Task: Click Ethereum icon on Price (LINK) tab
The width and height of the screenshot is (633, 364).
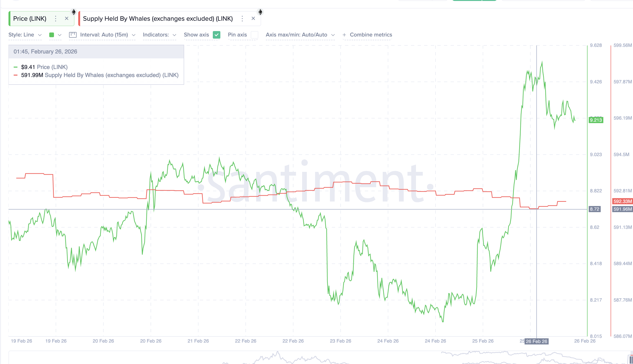Action: [x=74, y=12]
